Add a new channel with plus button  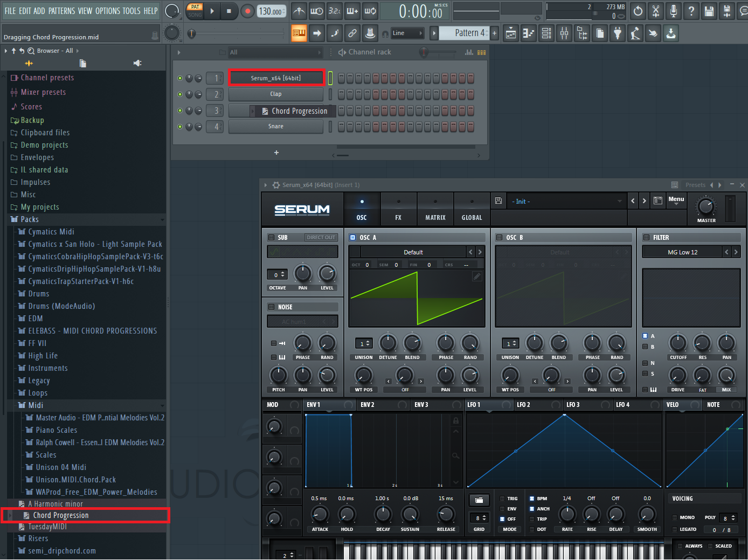tap(276, 153)
